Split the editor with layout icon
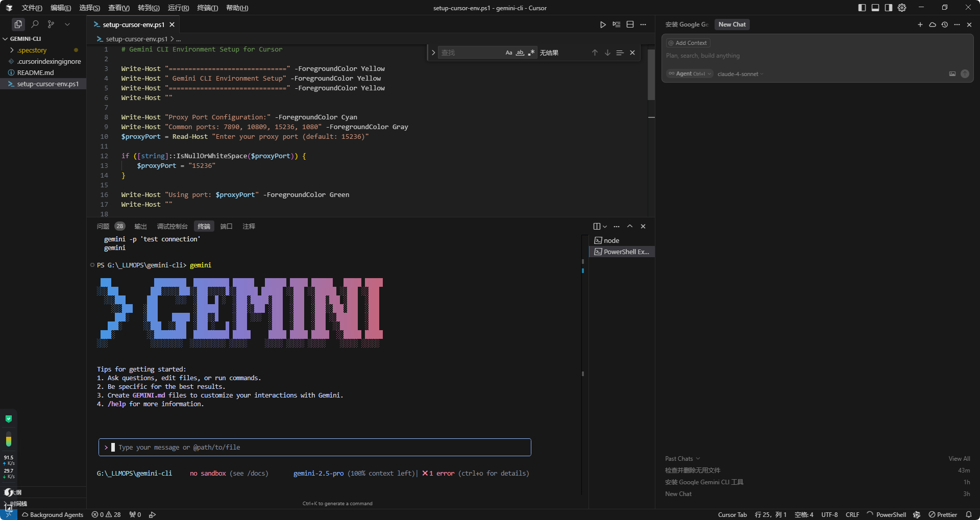Viewport: 980px width, 520px height. pos(630,24)
